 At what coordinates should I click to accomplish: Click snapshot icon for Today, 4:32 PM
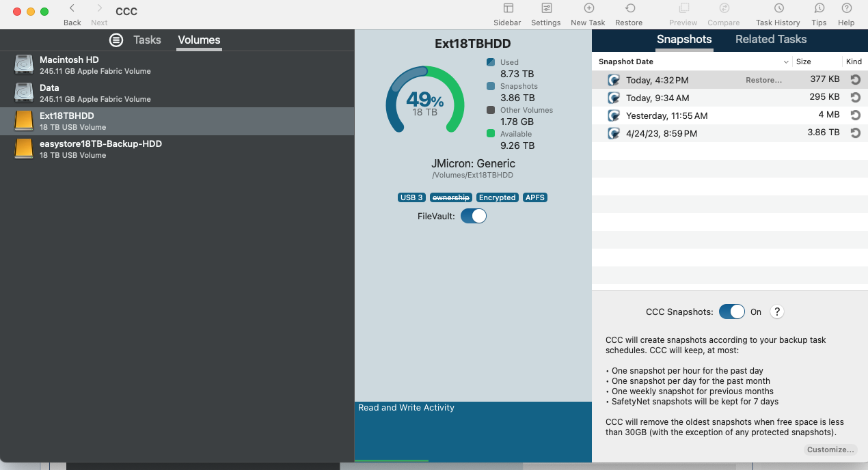pos(614,80)
